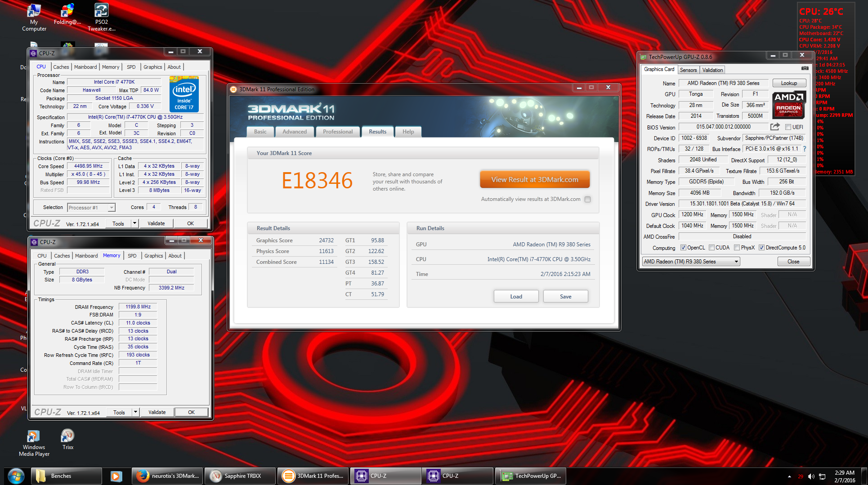Click Graphics Score value 24732
The height and width of the screenshot is (485, 868).
[326, 240]
